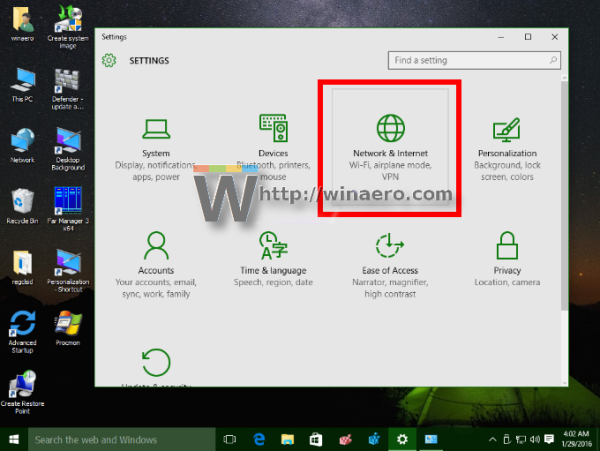Open the blue taskbar icon before Settings gear
600x451 pixels.
(374, 440)
